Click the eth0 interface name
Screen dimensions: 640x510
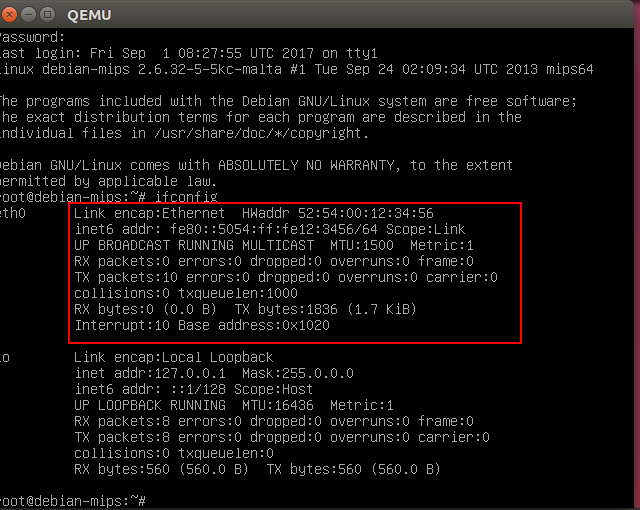click(12, 213)
